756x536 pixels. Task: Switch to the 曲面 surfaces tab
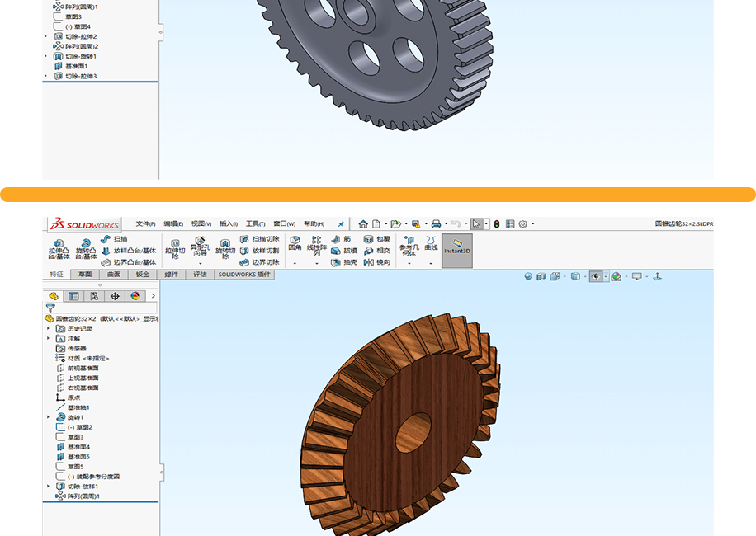pyautogui.click(x=114, y=275)
